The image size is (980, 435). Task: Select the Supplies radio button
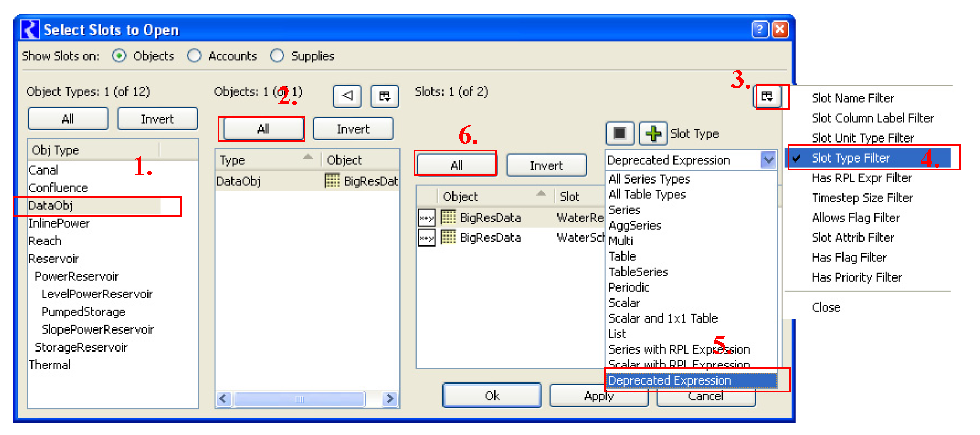click(x=277, y=56)
